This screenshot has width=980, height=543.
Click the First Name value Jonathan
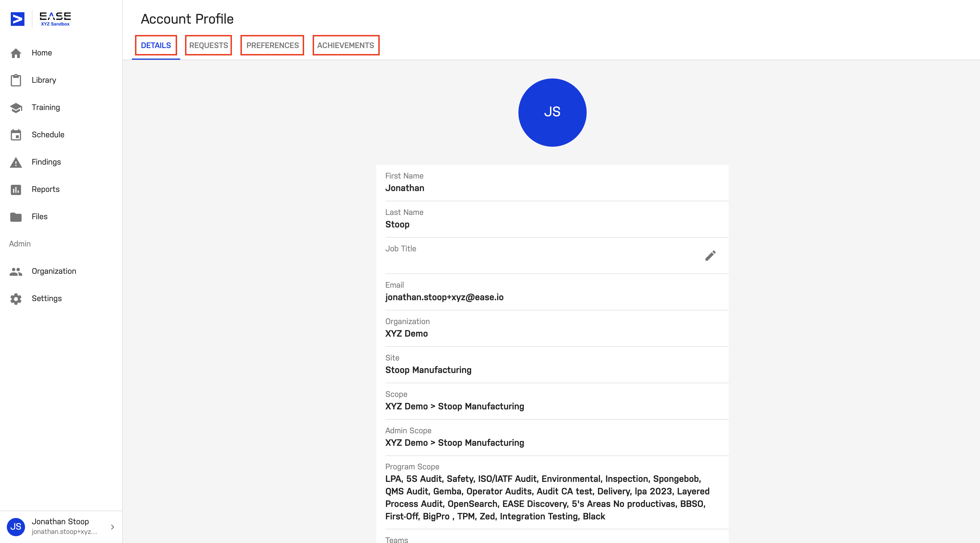[x=404, y=188]
